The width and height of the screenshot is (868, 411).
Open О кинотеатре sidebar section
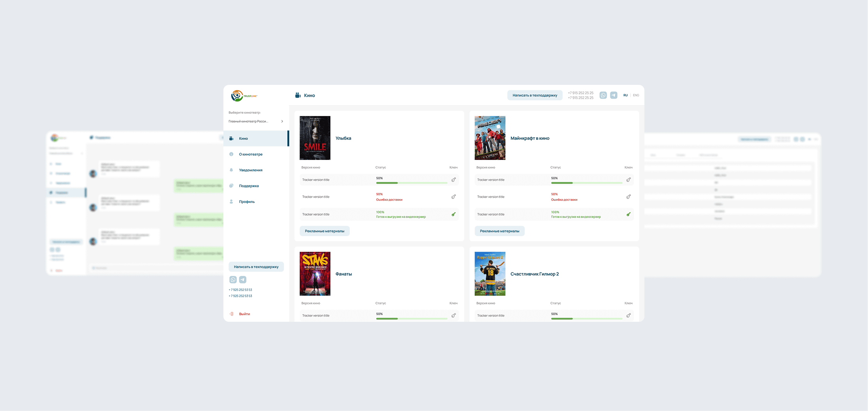pos(251,154)
